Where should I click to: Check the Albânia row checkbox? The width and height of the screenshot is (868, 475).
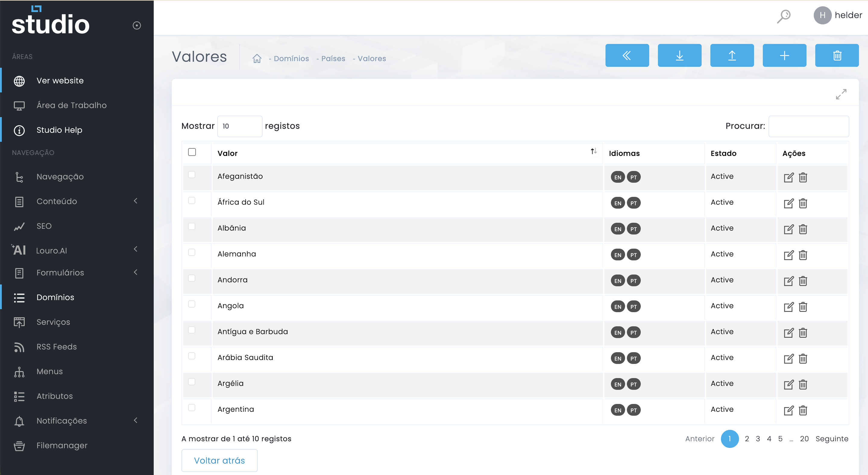point(192,227)
